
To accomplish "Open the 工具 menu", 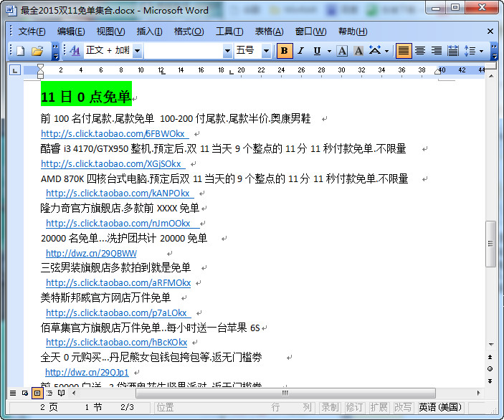I will [229, 32].
